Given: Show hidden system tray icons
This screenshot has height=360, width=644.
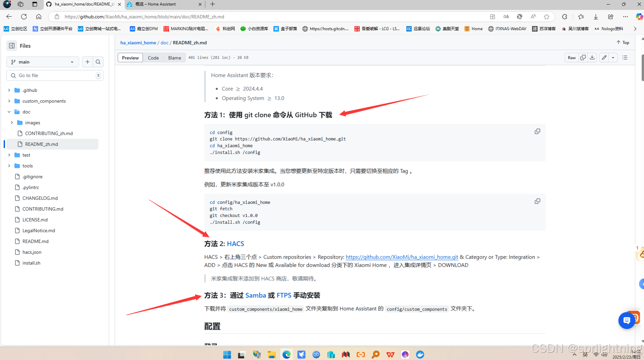Looking at the screenshot, I should (575, 354).
